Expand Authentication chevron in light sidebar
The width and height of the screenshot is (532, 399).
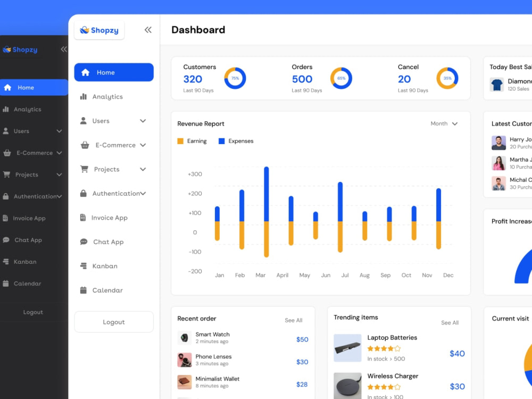tap(143, 194)
